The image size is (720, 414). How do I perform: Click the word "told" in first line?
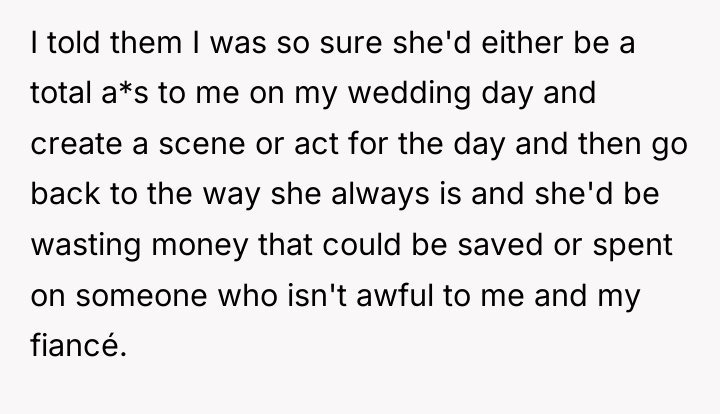click(x=73, y=43)
